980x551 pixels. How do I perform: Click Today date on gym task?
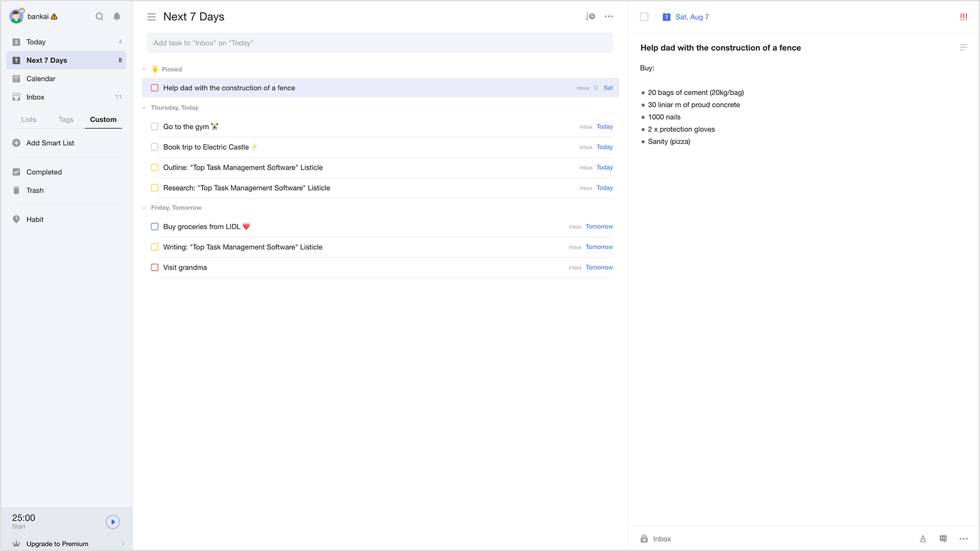605,127
